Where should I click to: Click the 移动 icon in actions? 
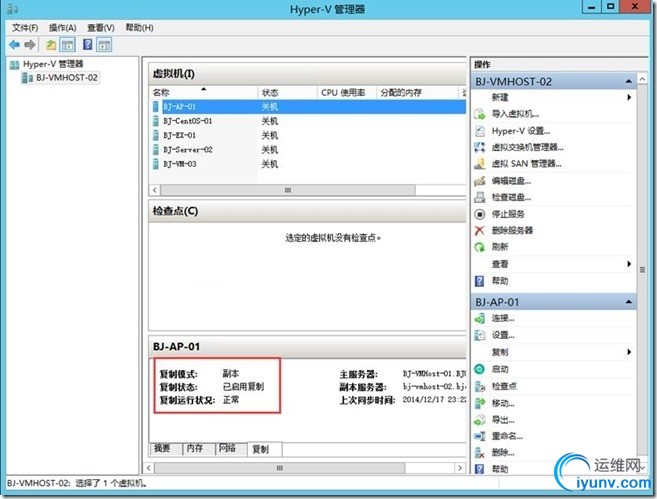click(480, 403)
